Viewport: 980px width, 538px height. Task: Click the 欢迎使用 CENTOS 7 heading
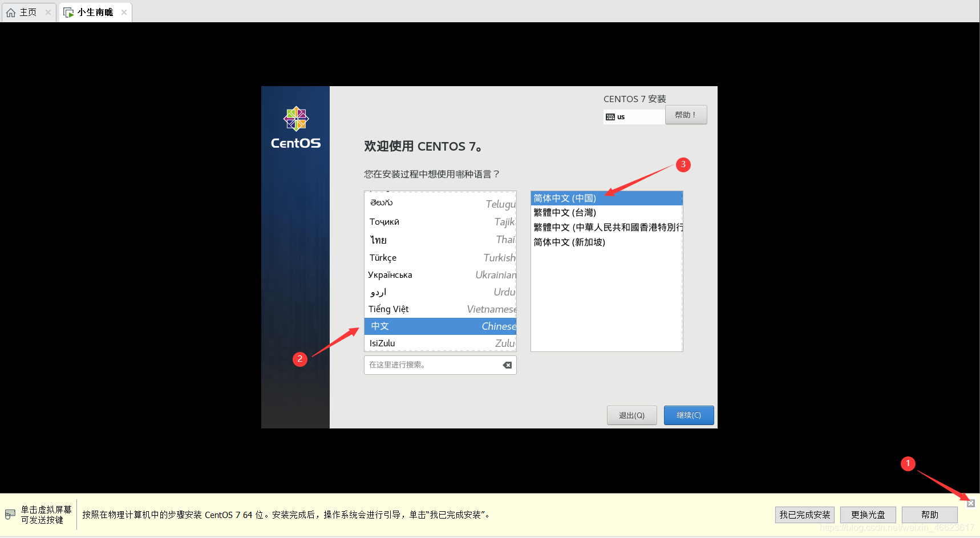pyautogui.click(x=423, y=147)
